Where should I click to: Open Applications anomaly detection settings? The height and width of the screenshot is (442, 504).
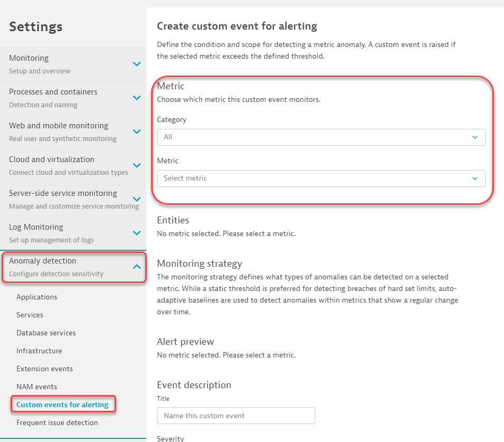pyautogui.click(x=36, y=297)
